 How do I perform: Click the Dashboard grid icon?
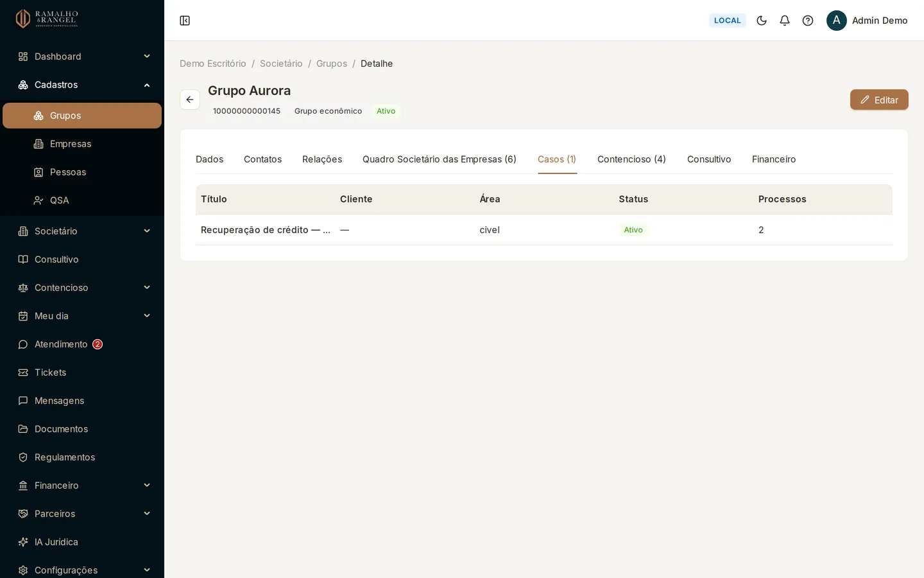(x=23, y=57)
